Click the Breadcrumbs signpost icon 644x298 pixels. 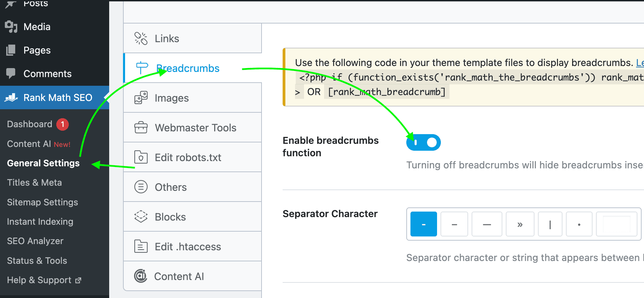coord(142,68)
